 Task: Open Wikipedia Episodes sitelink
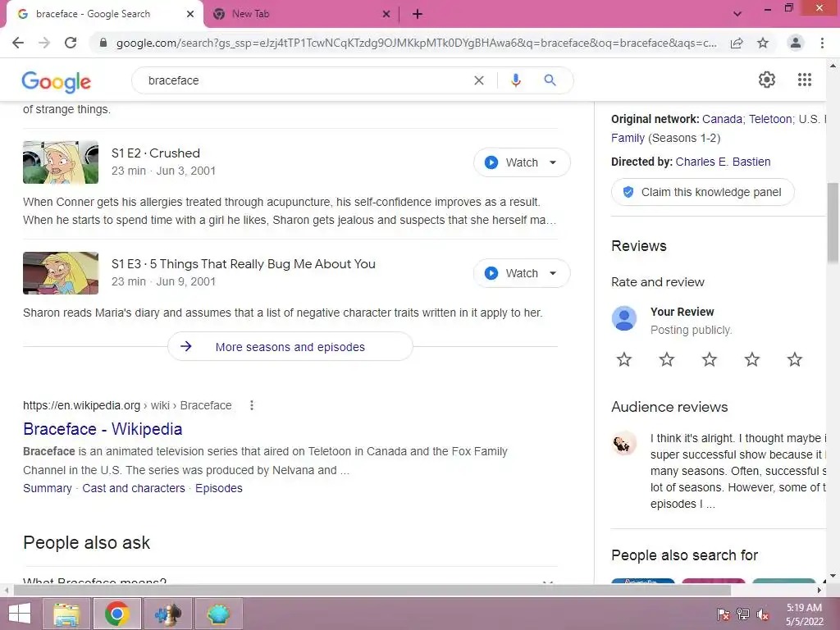click(x=218, y=489)
